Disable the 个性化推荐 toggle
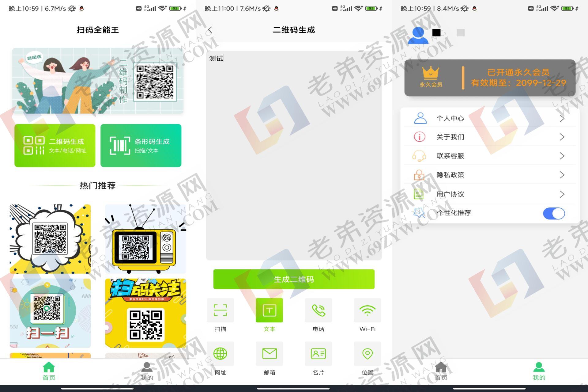The image size is (588, 392). tap(553, 213)
